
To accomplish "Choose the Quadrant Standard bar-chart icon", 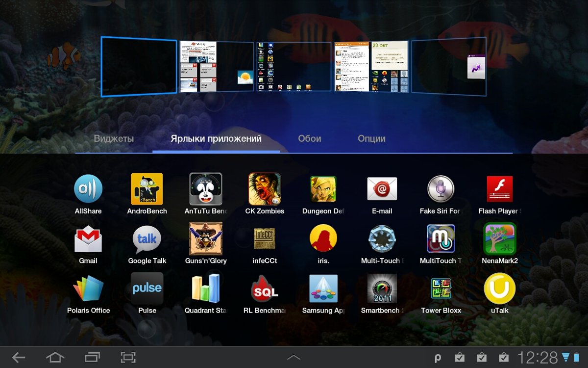I will click(x=206, y=289).
